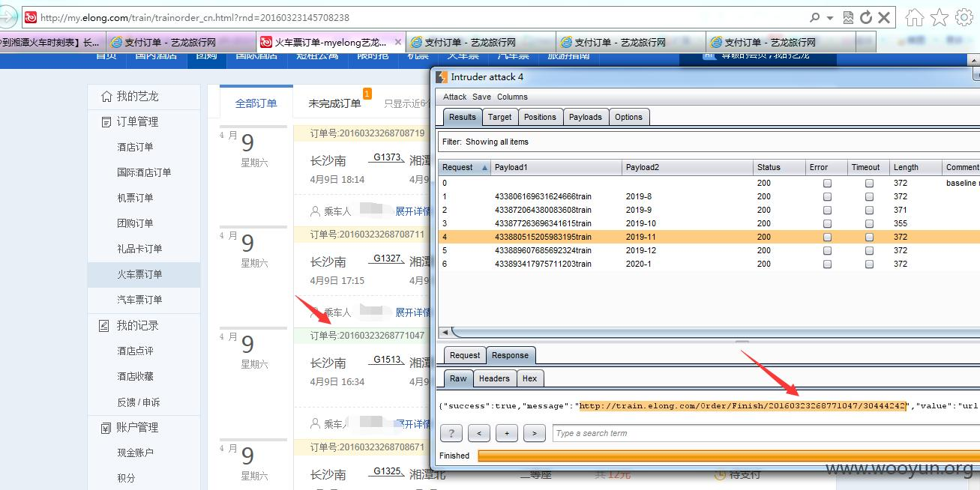The image size is (980, 490).
Task: Switch to the Payloads tab
Action: pos(585,117)
